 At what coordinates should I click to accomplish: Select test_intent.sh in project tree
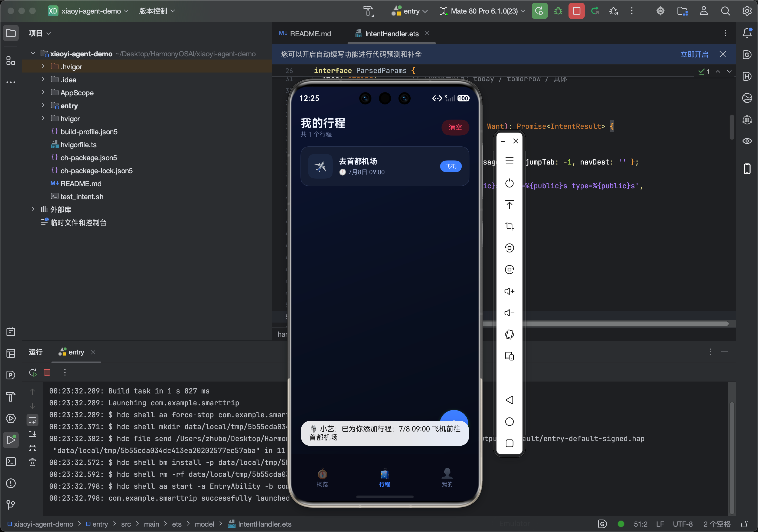(81, 196)
